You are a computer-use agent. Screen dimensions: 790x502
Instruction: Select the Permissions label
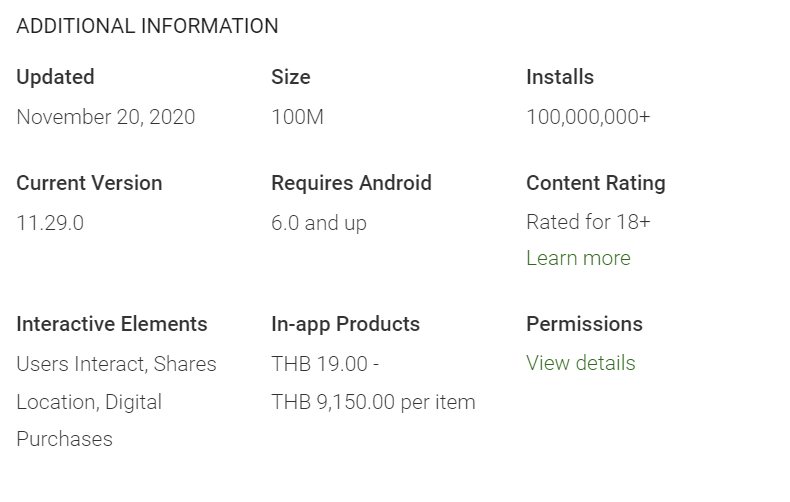(x=584, y=324)
